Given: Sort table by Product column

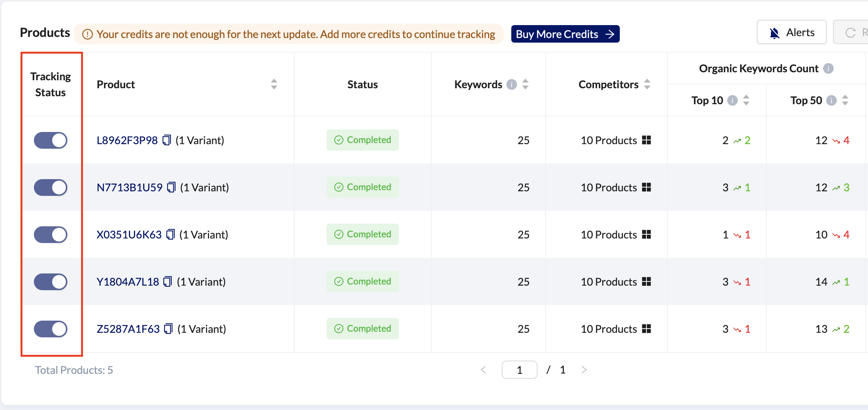Looking at the screenshot, I should coord(274,84).
